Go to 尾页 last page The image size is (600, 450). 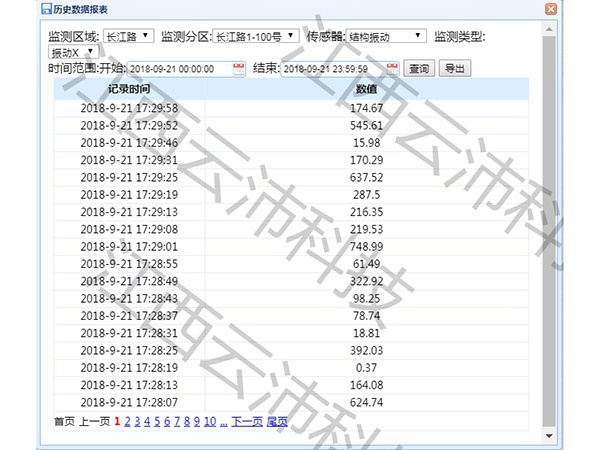(x=277, y=422)
